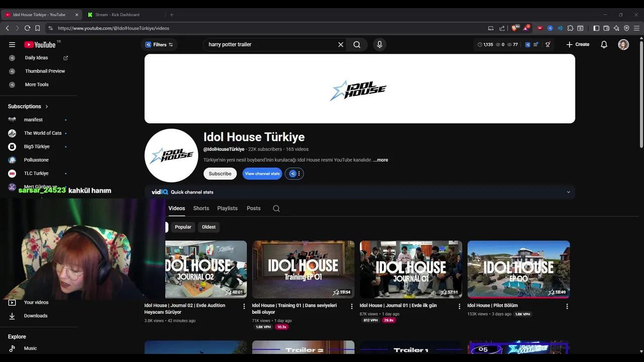Bookmark this page using the bookmark icon
Image resolution: width=644 pixels, height=362 pixels.
(37, 28)
